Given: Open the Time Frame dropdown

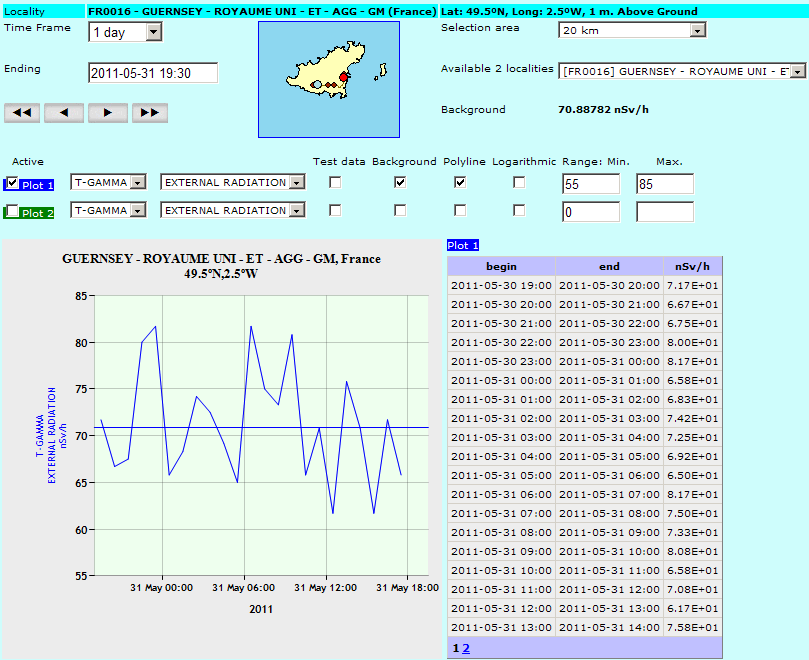Looking at the screenshot, I should point(125,32).
